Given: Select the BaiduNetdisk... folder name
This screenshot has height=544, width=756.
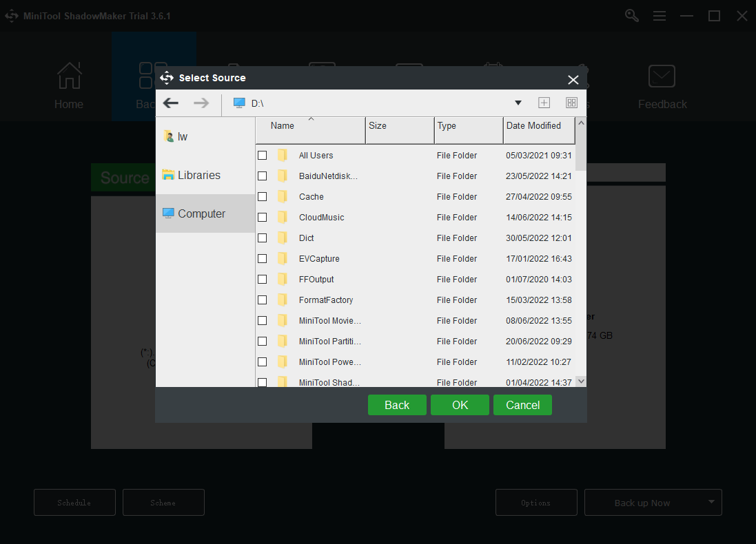Looking at the screenshot, I should tap(328, 176).
